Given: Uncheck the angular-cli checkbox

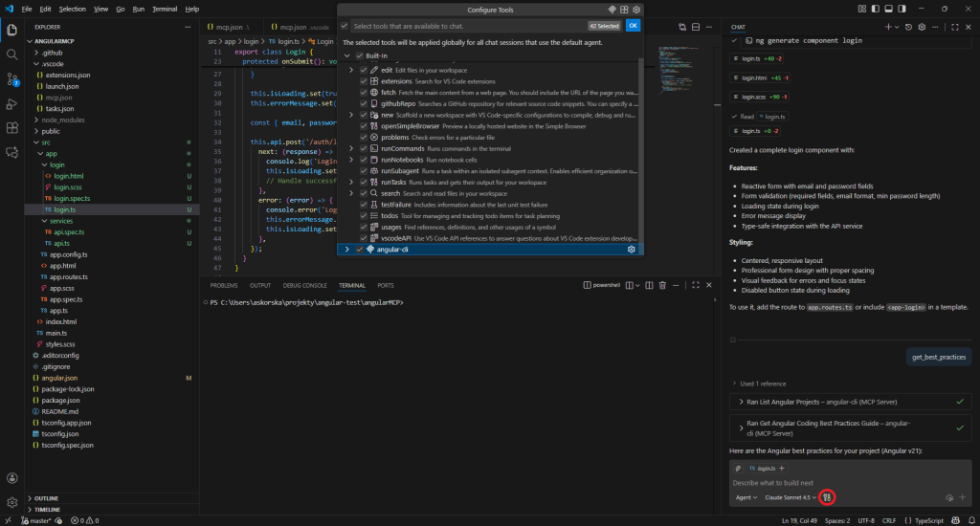Looking at the screenshot, I should 360,250.
